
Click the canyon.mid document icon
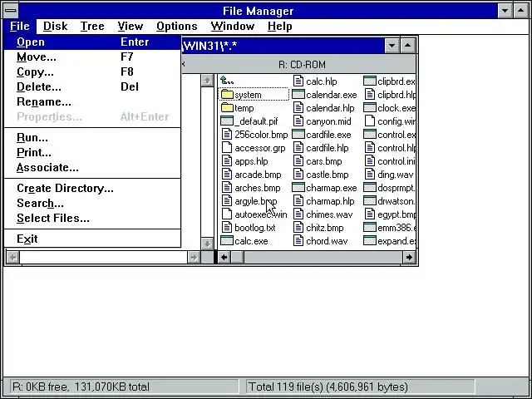click(x=298, y=121)
